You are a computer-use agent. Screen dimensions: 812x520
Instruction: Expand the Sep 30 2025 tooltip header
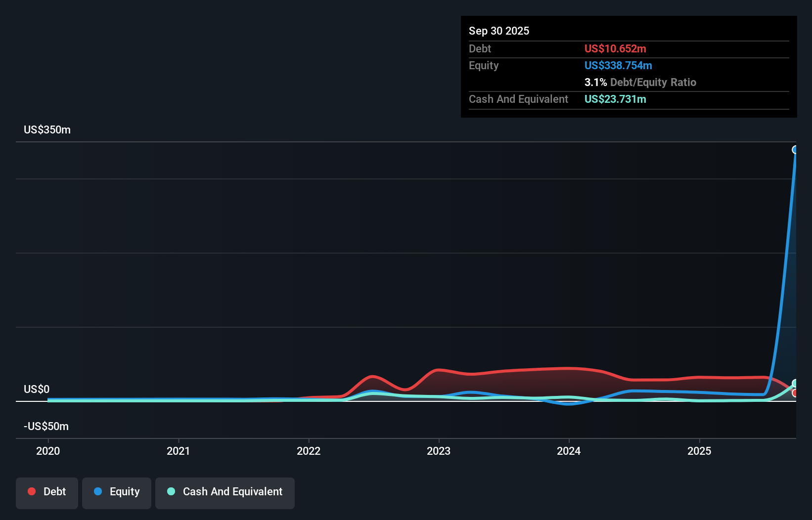499,31
